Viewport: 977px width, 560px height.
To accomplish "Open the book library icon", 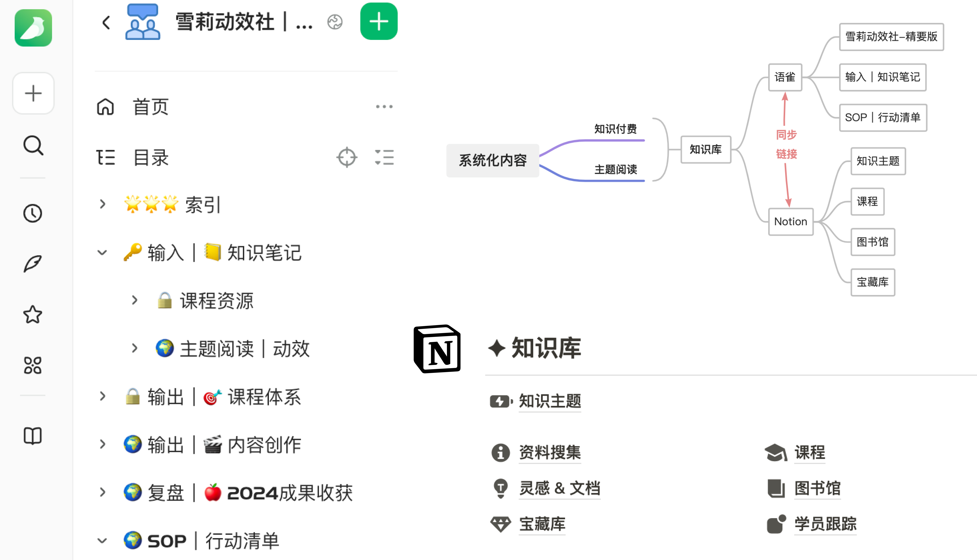I will [x=33, y=436].
